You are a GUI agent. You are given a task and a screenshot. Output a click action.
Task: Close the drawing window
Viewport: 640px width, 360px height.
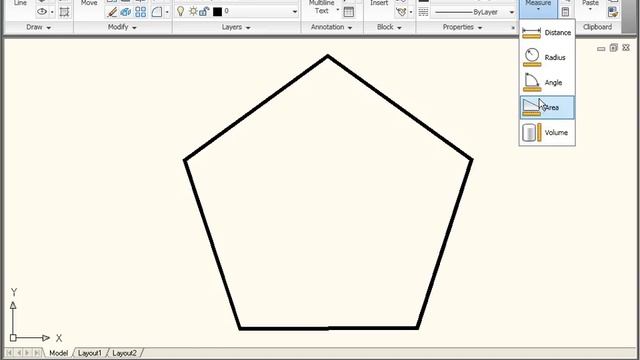coord(626,48)
